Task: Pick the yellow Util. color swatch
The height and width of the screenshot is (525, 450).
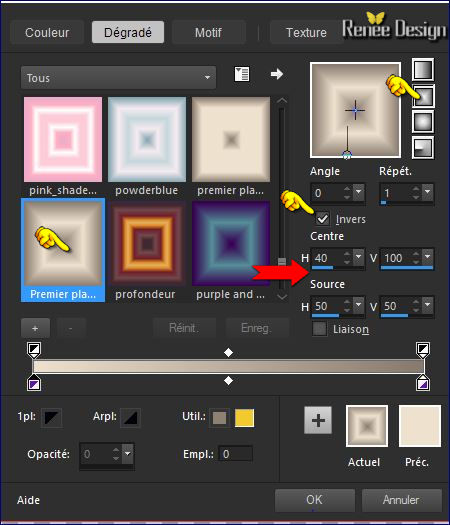Action: (244, 418)
